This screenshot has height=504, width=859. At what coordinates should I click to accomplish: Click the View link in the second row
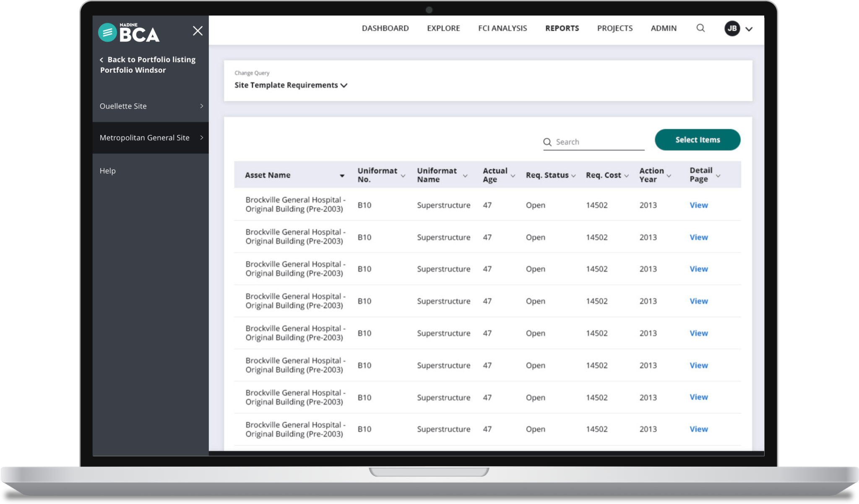pos(699,237)
